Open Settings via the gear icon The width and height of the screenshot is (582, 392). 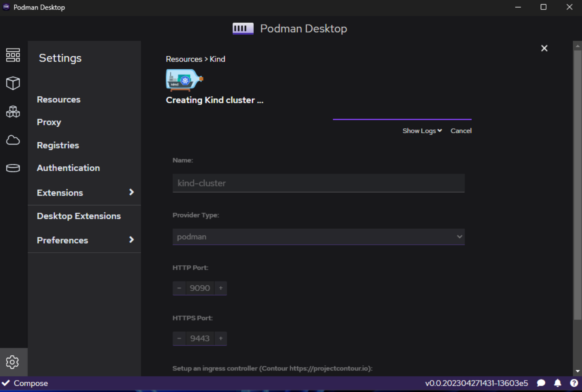pyautogui.click(x=13, y=362)
